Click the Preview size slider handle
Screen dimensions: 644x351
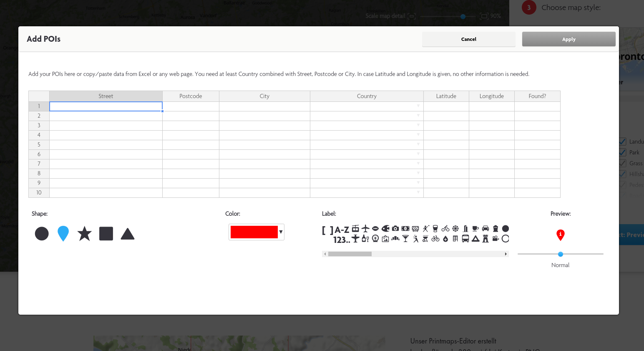coord(561,254)
